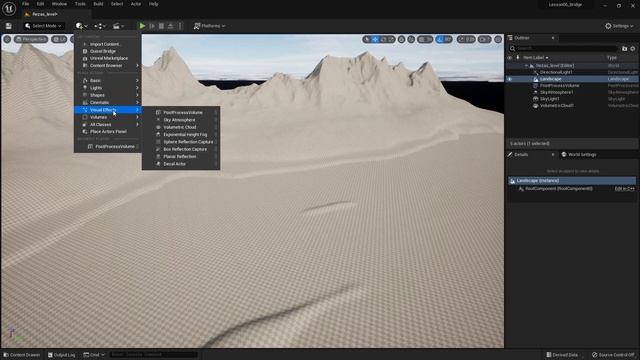Viewport: 640px width, 360px height.
Task: Open the Tools menu
Action: click(80, 4)
